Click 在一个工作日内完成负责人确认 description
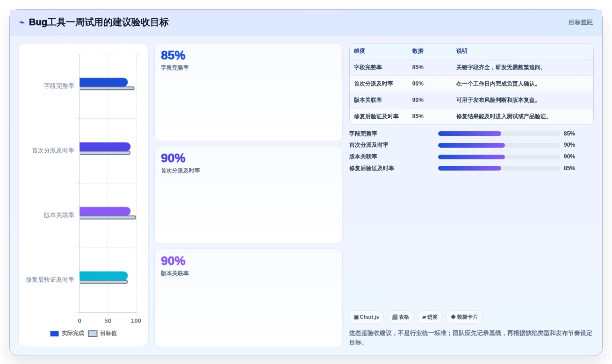 [x=497, y=84]
